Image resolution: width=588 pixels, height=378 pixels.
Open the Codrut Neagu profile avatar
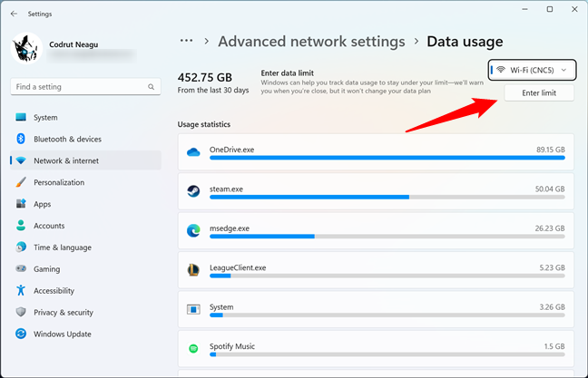(x=26, y=48)
